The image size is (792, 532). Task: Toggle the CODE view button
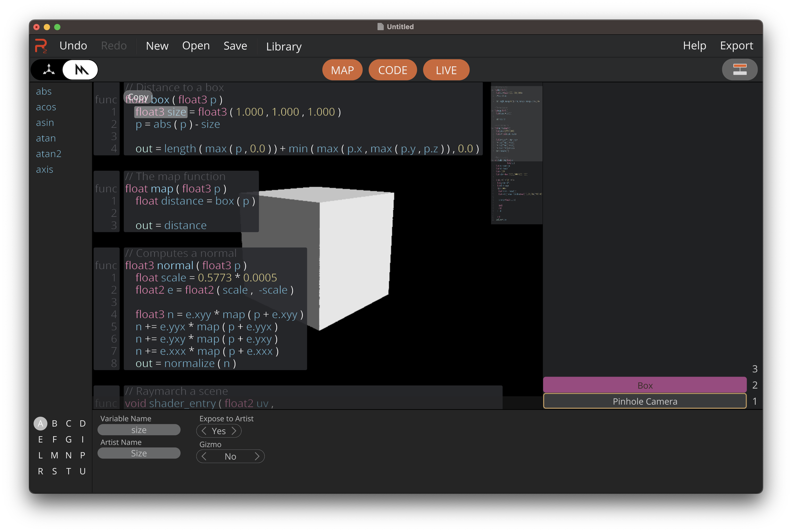[393, 70]
